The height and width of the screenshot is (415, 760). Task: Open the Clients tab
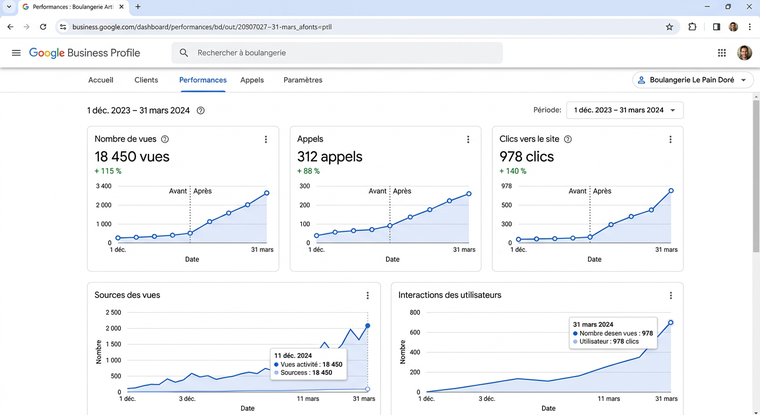click(146, 80)
